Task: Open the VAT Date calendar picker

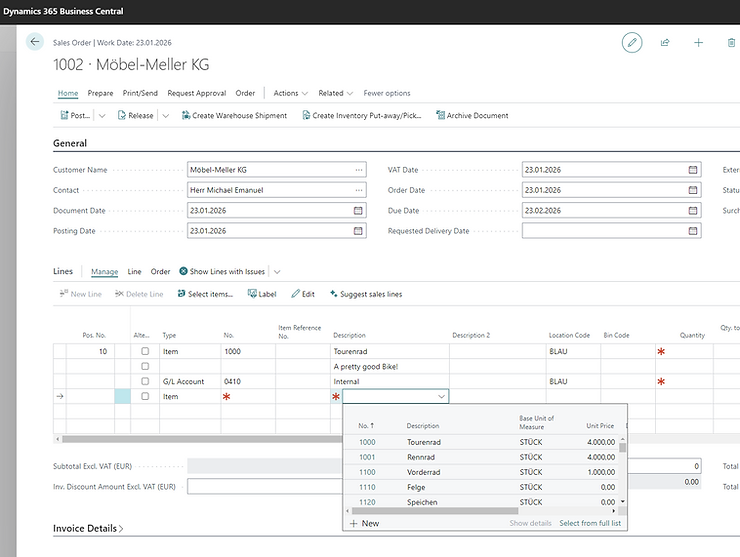Action: pos(693,170)
